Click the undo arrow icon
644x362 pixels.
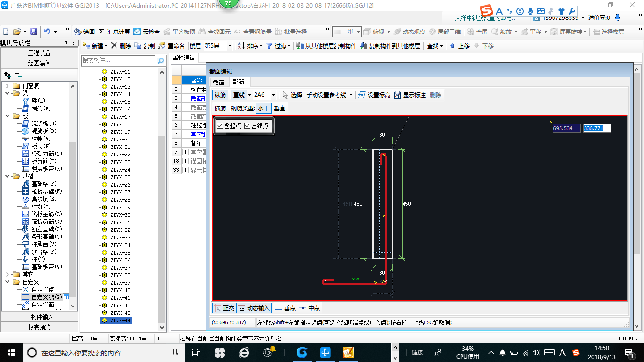47,32
